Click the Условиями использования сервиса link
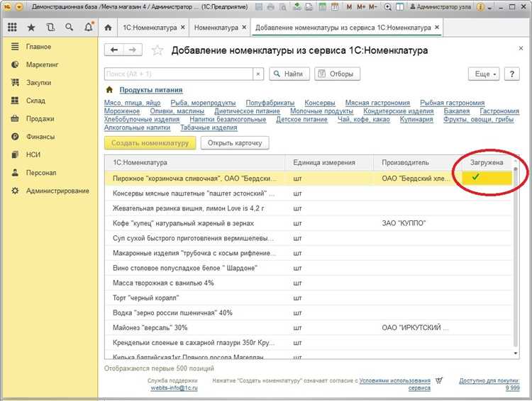 tap(395, 384)
